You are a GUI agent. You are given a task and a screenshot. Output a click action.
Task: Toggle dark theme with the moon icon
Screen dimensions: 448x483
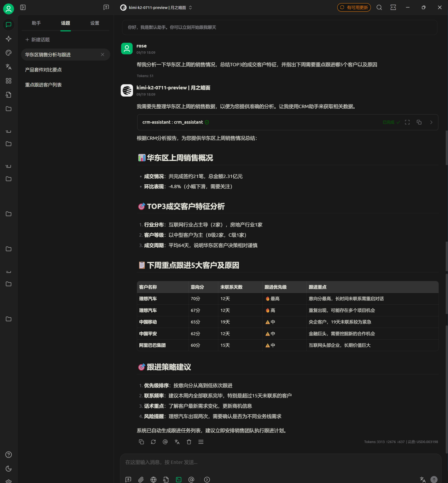pos(8,468)
